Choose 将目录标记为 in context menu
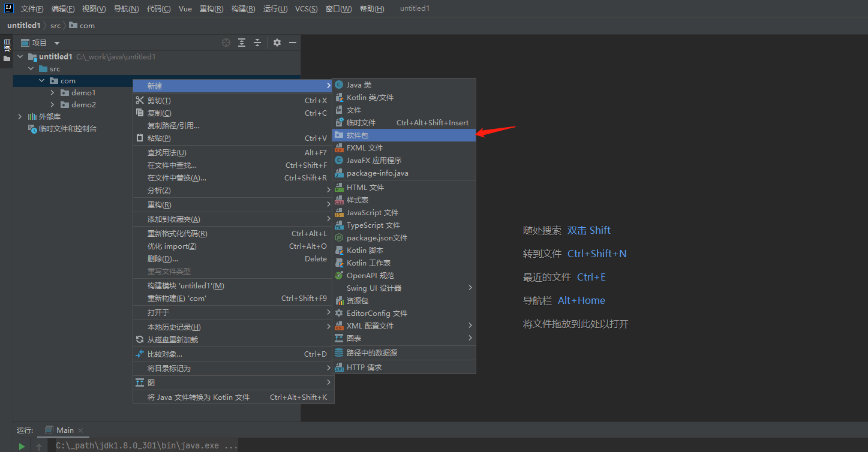 click(233, 369)
